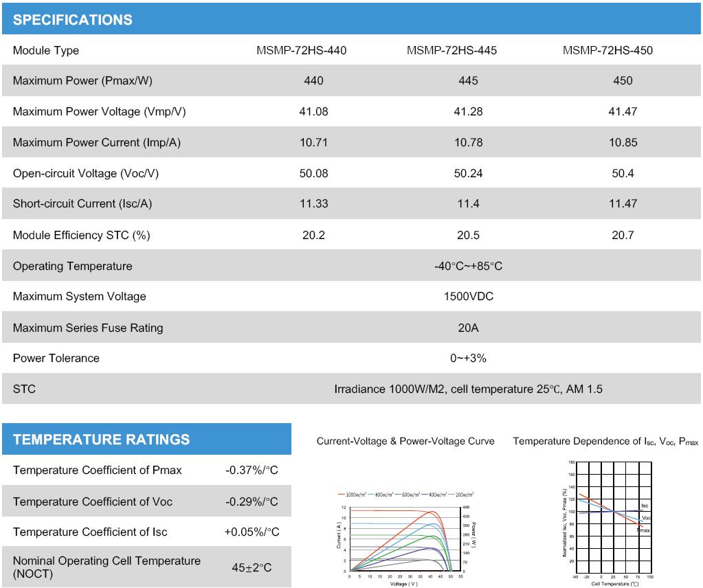703x588 pixels.
Task: Click the Pmax line label in chart
Action: point(643,530)
